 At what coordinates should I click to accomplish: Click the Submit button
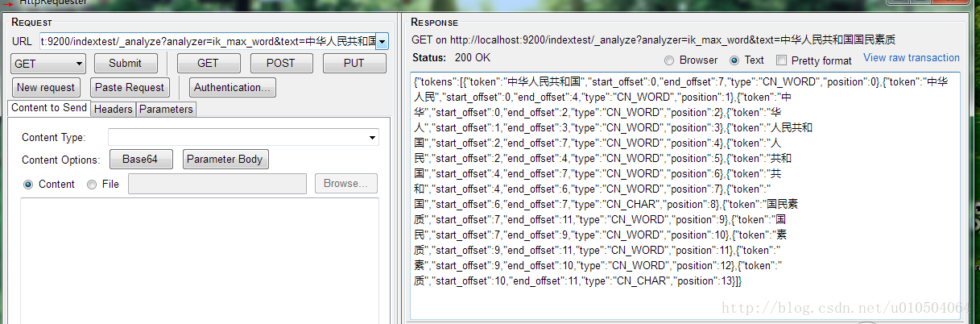pos(126,63)
